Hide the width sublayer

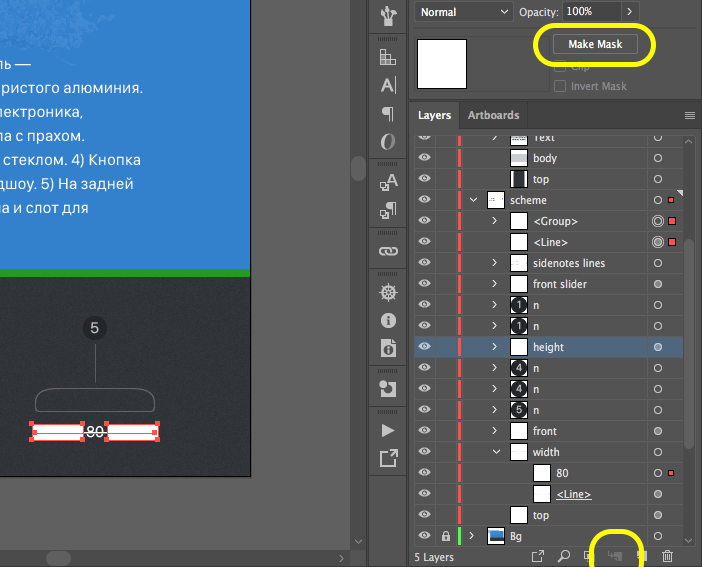click(x=424, y=451)
